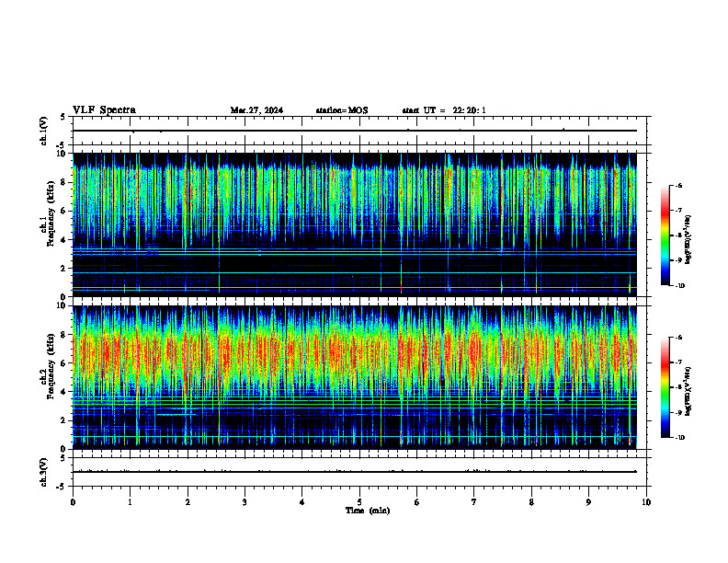Click tick label "0" on the Time axis
Screen dimensions: 728x563
[x=73, y=502]
